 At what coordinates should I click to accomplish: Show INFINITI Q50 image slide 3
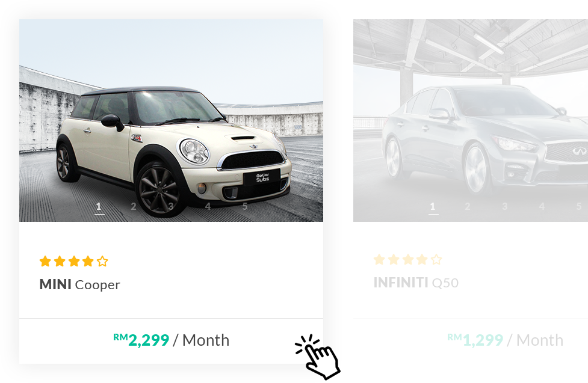click(505, 206)
